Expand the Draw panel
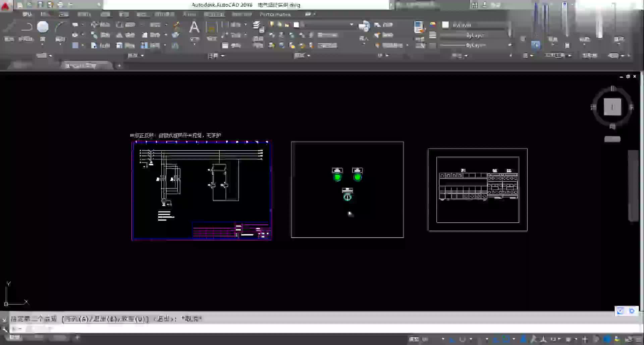Screen dimensions: 644x345 [x=44, y=56]
